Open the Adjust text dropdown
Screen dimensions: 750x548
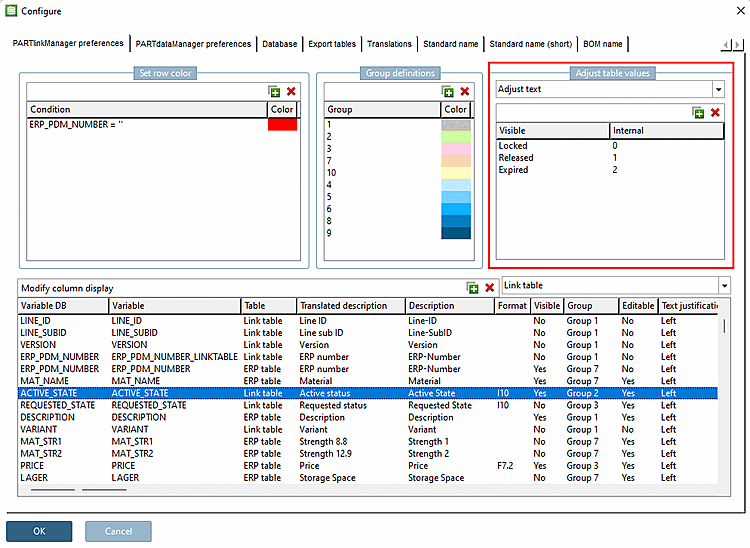717,89
